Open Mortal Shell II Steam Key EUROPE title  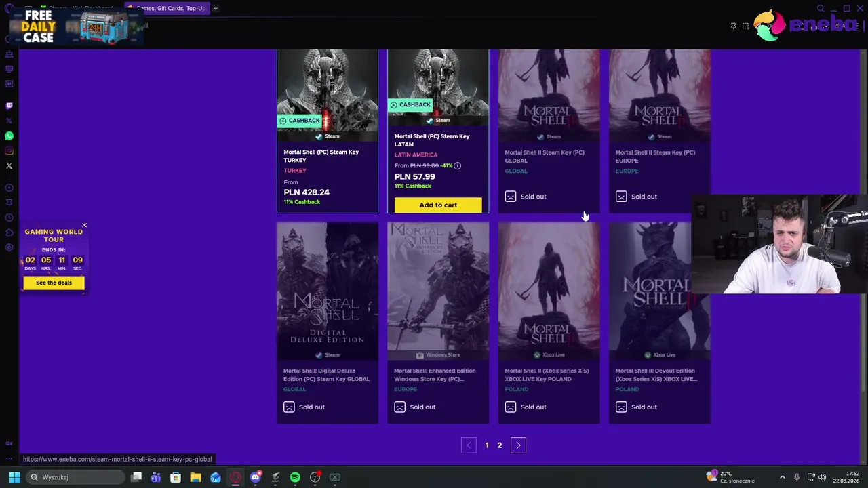point(655,157)
